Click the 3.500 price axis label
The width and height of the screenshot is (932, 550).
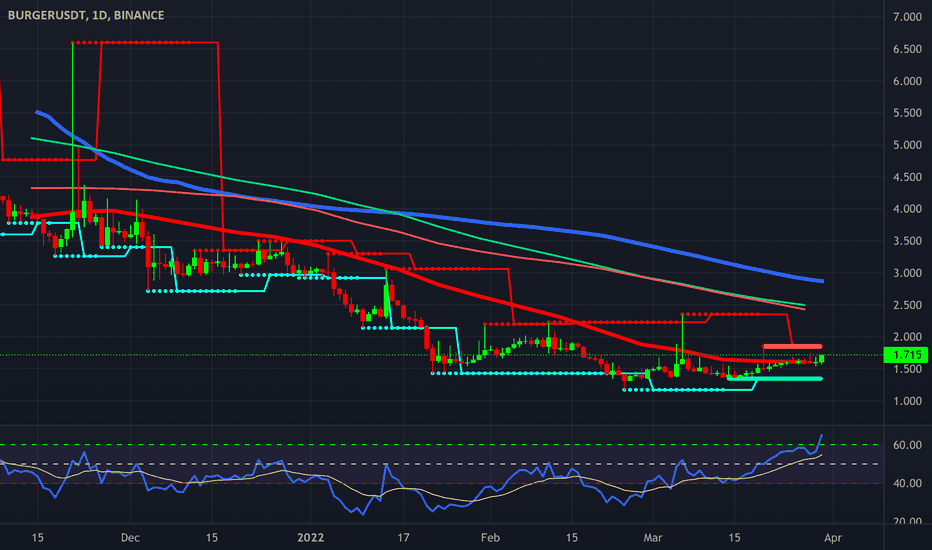[907, 241]
